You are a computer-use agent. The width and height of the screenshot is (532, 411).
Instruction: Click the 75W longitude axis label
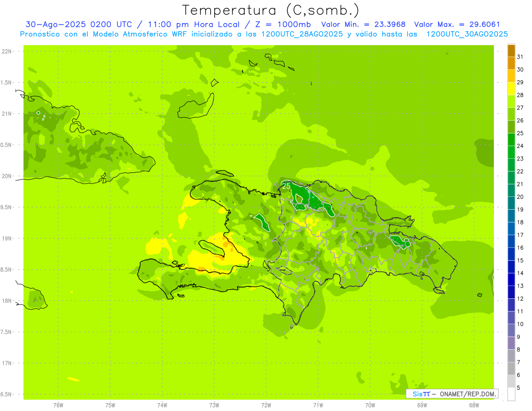pyautogui.click(x=110, y=405)
